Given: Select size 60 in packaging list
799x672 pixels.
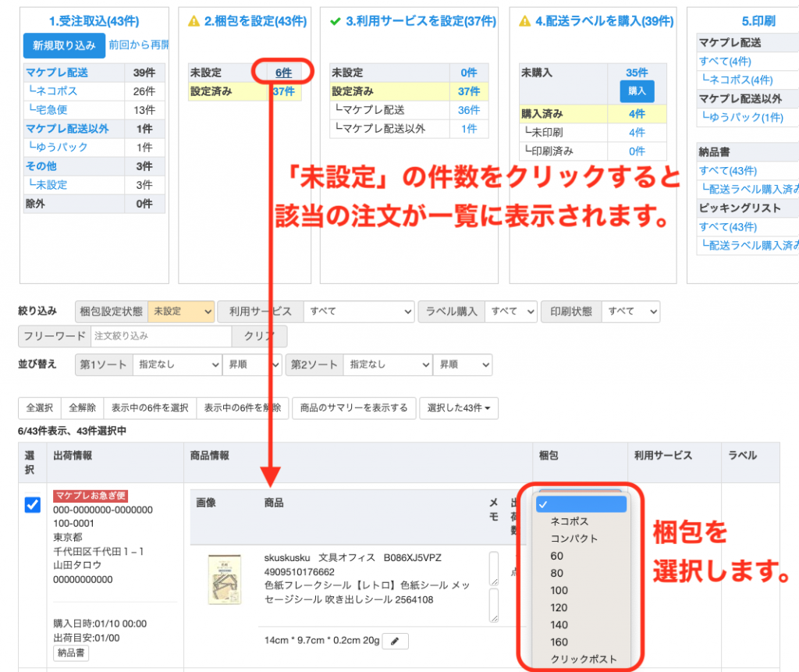Looking at the screenshot, I should 581,556.
